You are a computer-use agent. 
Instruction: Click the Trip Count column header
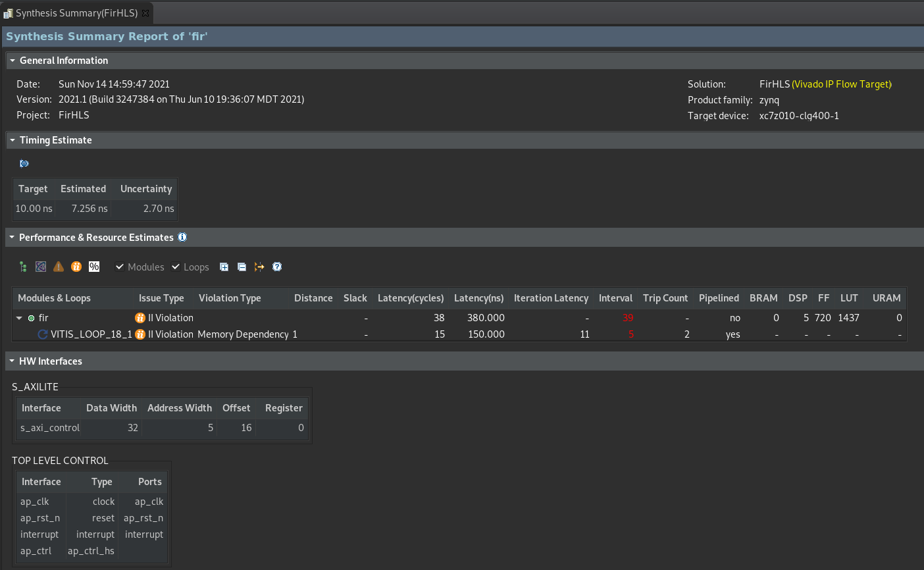pyautogui.click(x=665, y=298)
